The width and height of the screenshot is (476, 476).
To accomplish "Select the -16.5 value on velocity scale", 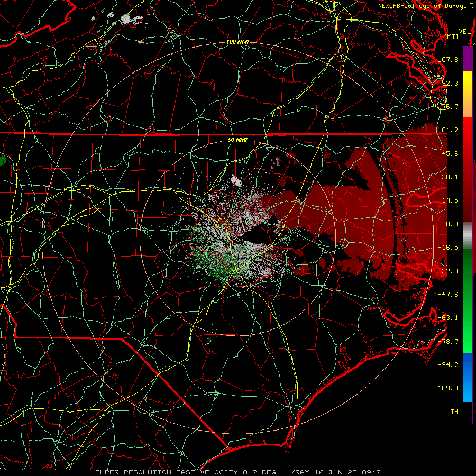I will [448, 248].
